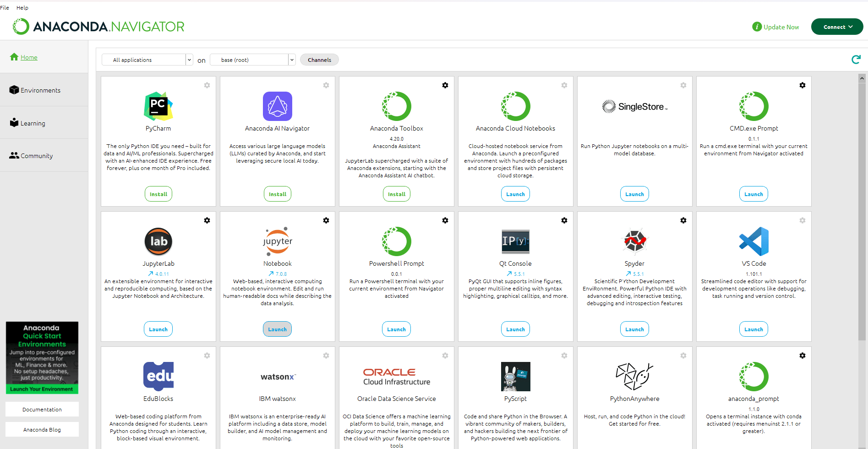Open Qt Console gear options
Viewport: 868px width, 449px height.
pos(564,220)
